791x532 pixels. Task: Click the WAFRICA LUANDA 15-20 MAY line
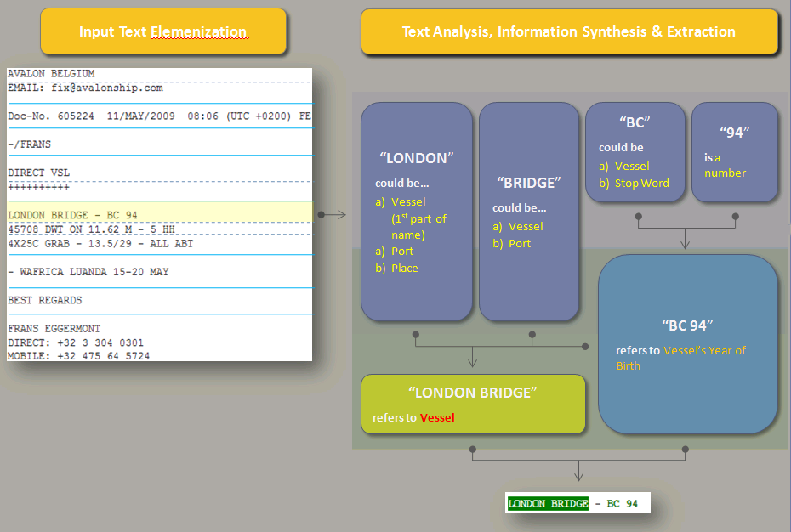(x=88, y=272)
